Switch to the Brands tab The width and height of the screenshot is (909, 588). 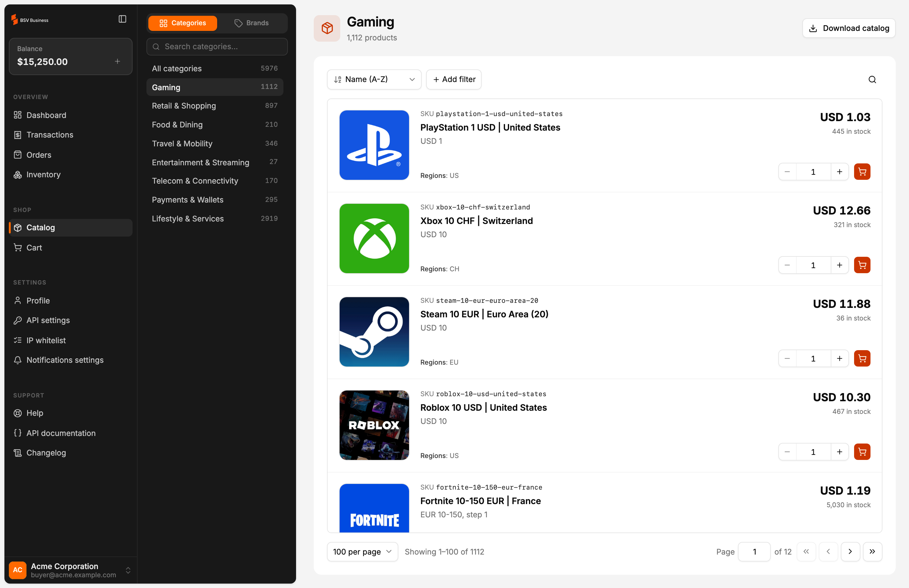pyautogui.click(x=251, y=23)
